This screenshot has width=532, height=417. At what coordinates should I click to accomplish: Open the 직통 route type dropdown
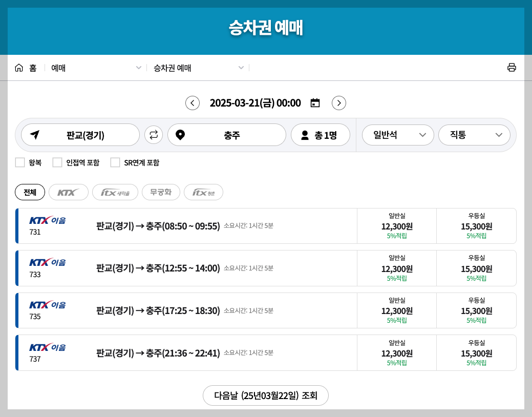pos(474,135)
